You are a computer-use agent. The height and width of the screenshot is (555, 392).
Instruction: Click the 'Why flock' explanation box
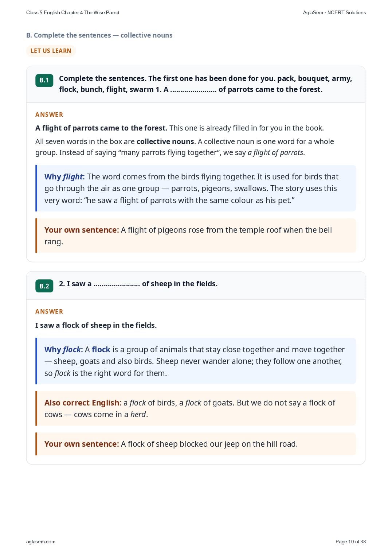coord(196,361)
